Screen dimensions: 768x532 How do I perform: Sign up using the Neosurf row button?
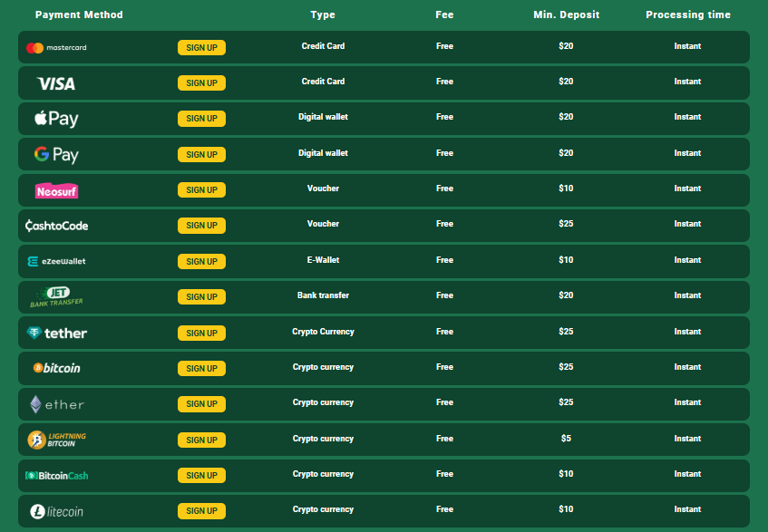point(202,190)
